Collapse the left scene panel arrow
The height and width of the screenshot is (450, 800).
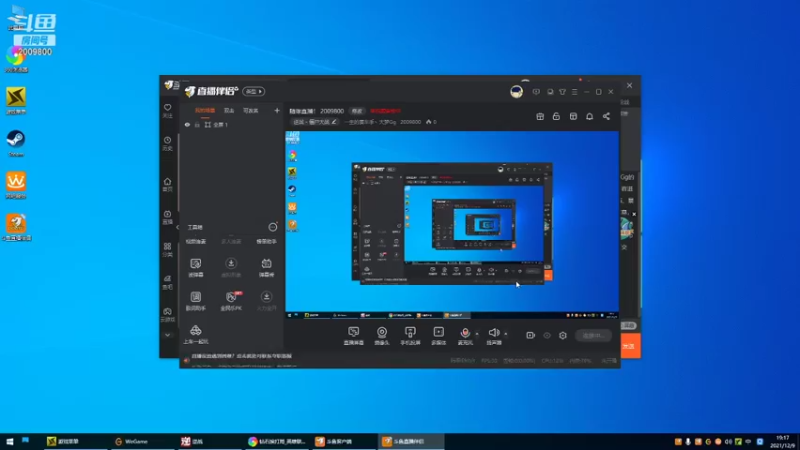(x=178, y=227)
